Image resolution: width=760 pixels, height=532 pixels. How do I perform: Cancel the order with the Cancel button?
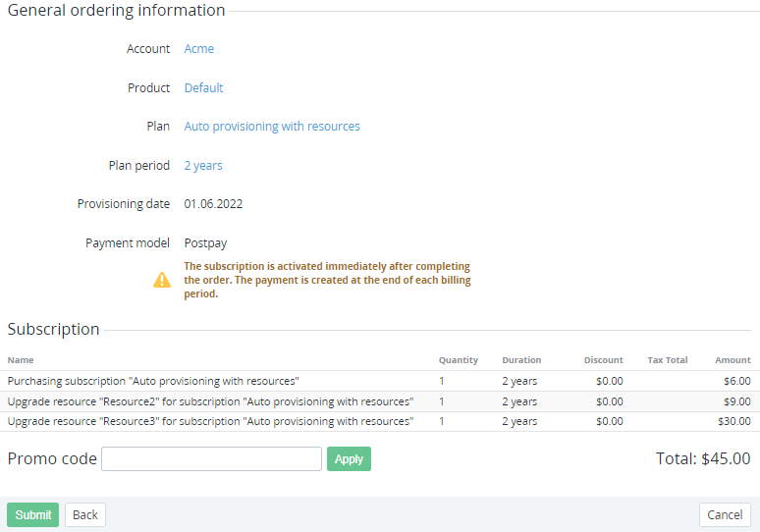pyautogui.click(x=725, y=515)
